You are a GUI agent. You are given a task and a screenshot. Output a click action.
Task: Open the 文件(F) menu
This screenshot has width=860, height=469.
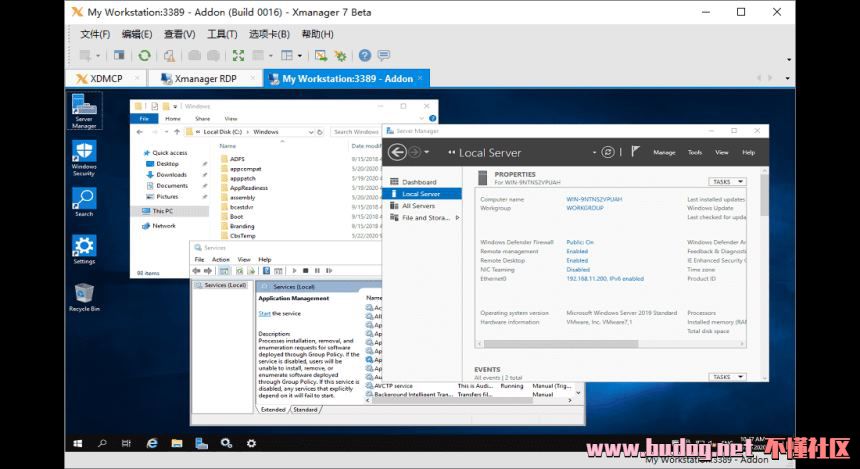(x=95, y=34)
